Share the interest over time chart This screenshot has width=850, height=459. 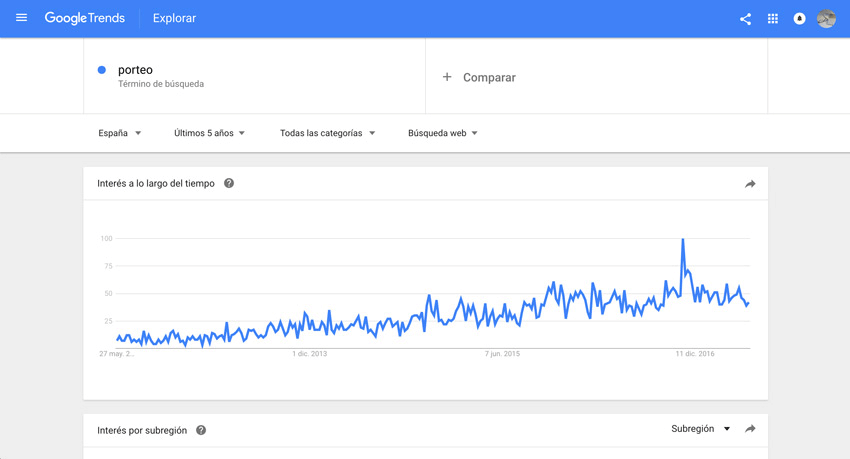point(750,184)
